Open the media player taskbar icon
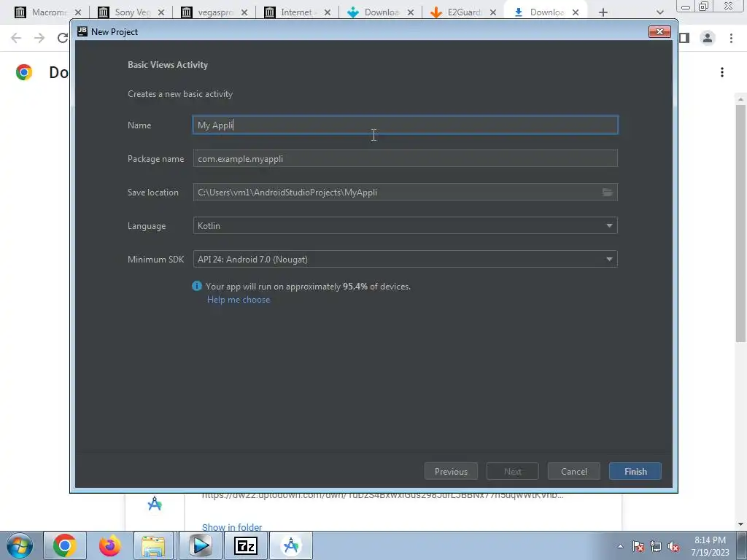 pos(201,545)
